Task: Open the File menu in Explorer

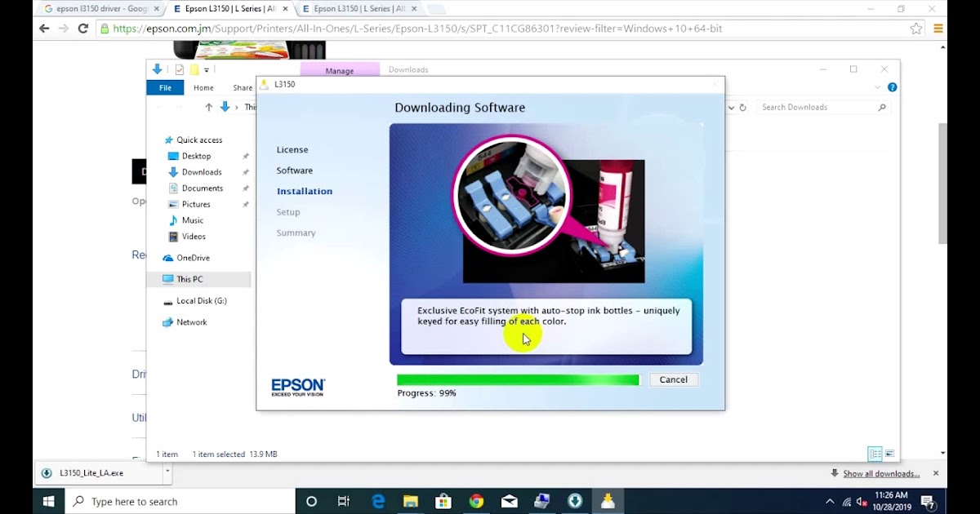Action: [165, 88]
